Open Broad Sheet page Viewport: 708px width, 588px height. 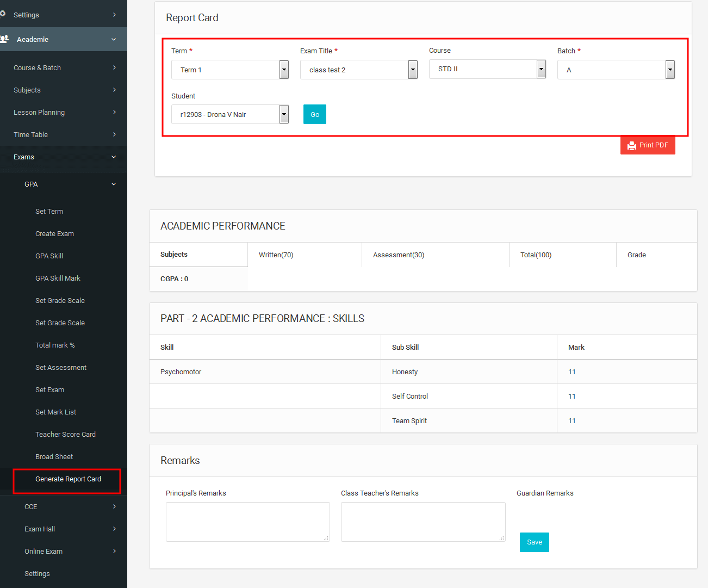[x=54, y=456]
